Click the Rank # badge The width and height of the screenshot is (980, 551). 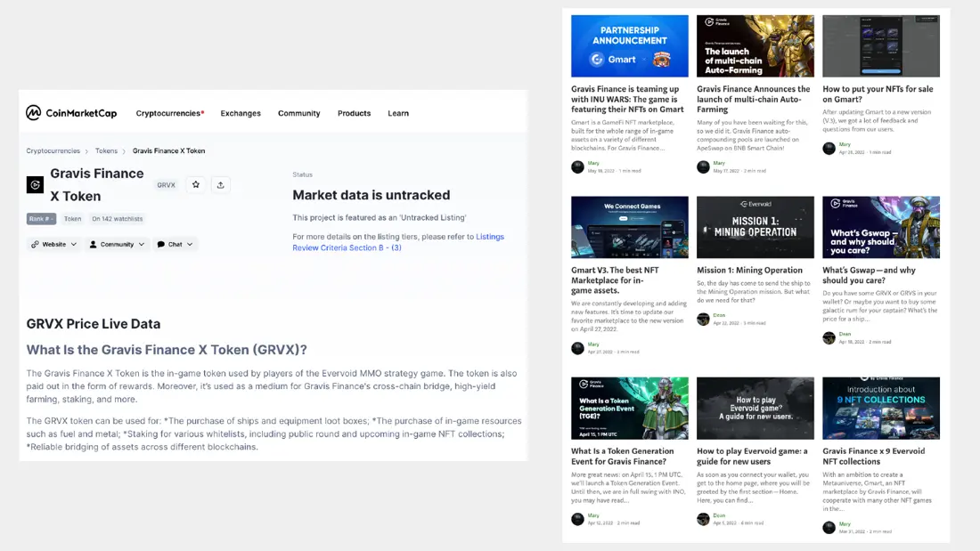[x=41, y=219]
